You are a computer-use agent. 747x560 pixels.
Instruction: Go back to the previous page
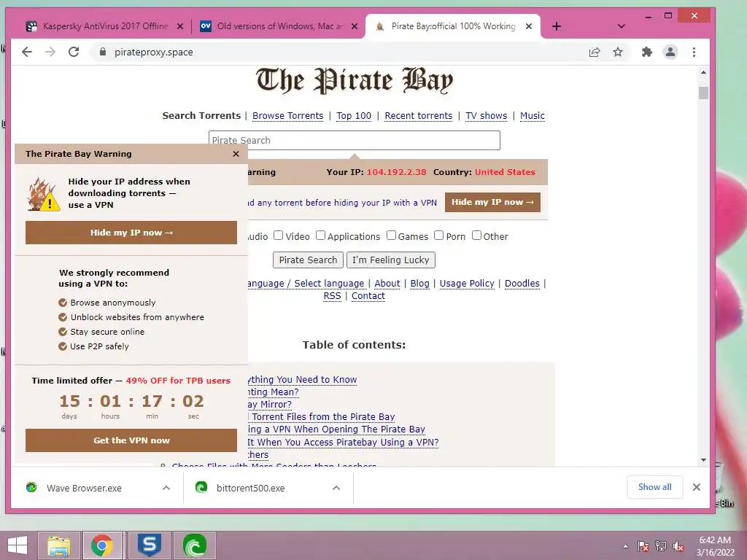pos(27,52)
